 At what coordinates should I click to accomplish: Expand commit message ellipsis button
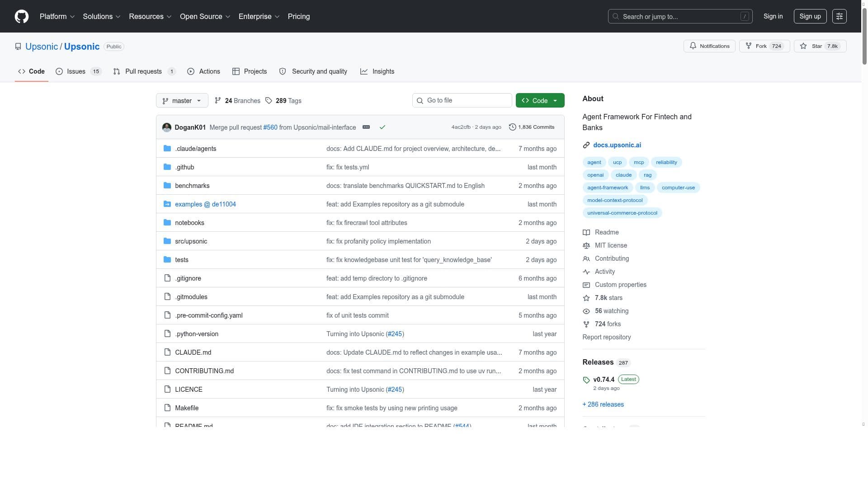(366, 127)
